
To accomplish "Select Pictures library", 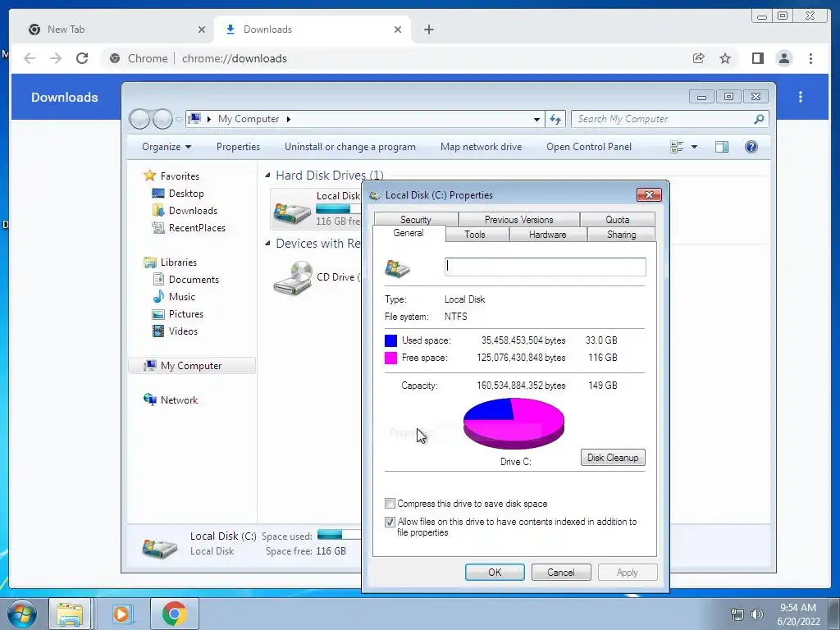I will pyautogui.click(x=178, y=314).
